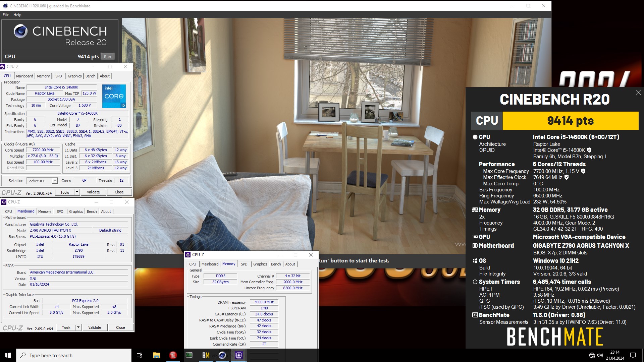Switch to Memory tab in top CPU-Z window
The image size is (644, 362).
point(43,76)
